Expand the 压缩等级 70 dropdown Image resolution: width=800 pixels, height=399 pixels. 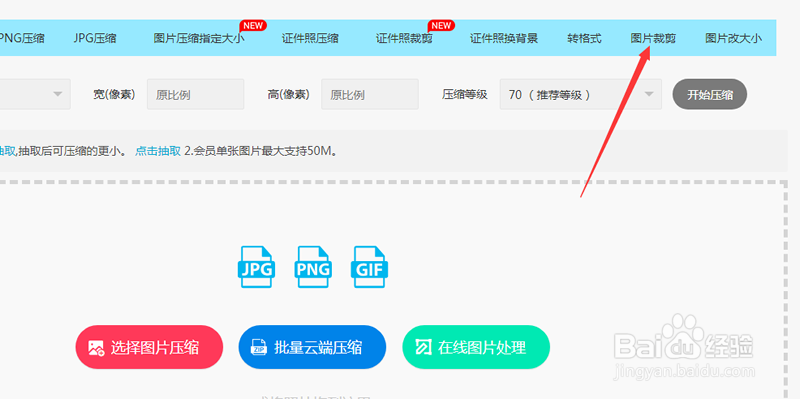tap(581, 94)
